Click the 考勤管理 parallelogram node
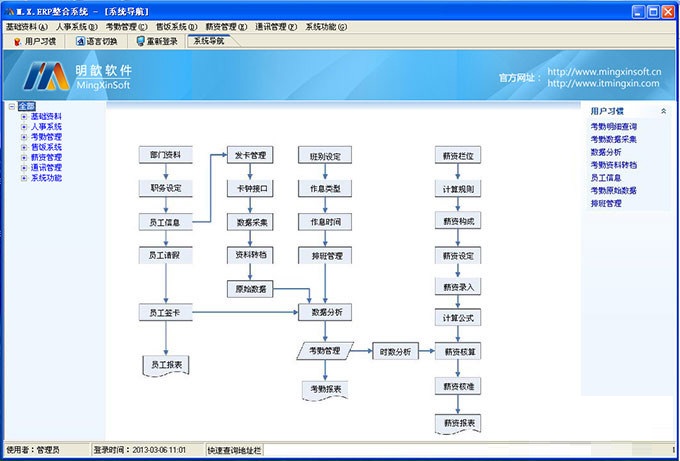The width and height of the screenshot is (680, 461). click(325, 351)
